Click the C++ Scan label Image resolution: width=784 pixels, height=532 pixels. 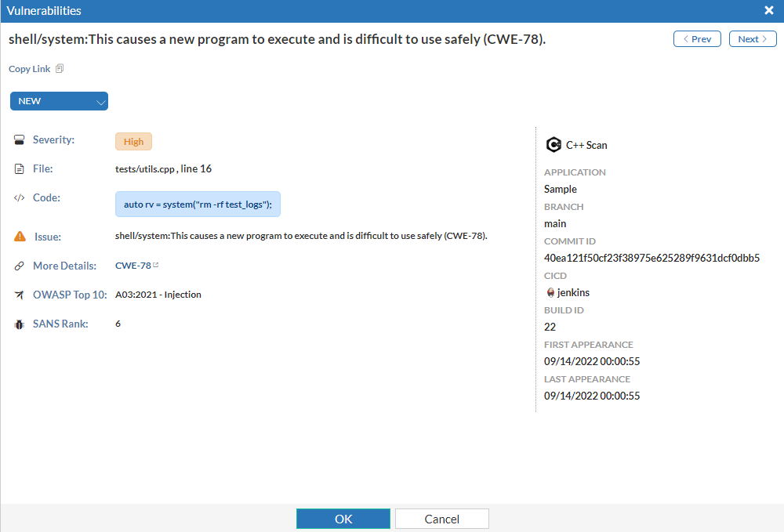pos(586,146)
